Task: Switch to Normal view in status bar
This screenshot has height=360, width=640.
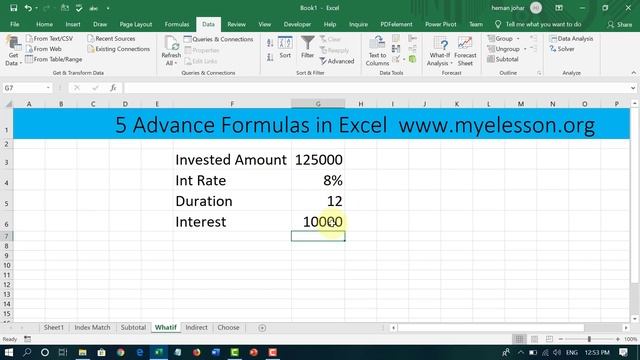Action: pos(519,339)
